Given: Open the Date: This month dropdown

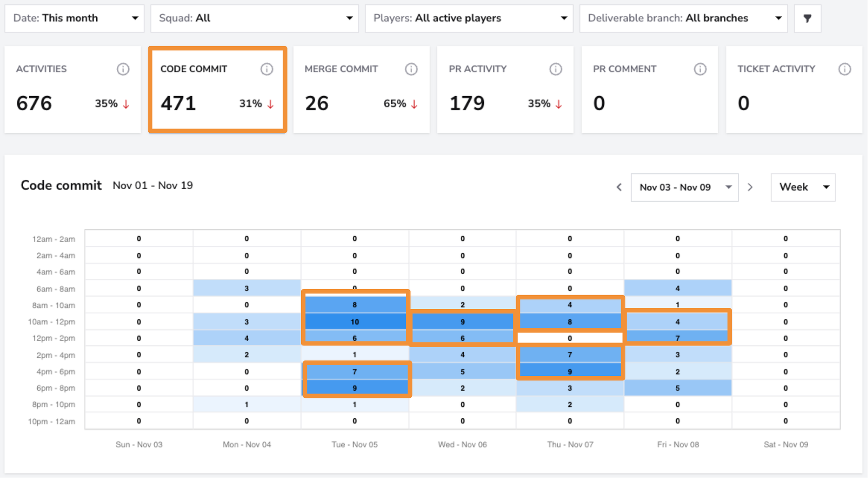Looking at the screenshot, I should coord(74,18).
